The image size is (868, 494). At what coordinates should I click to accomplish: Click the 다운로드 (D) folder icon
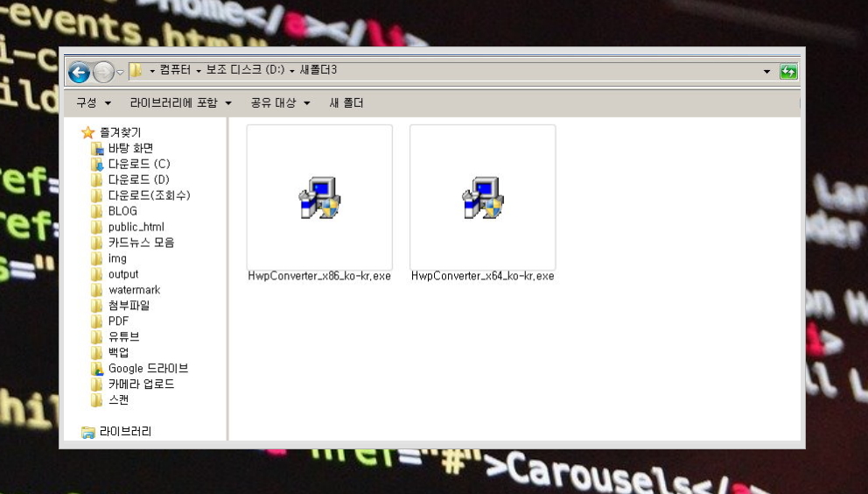tap(97, 180)
